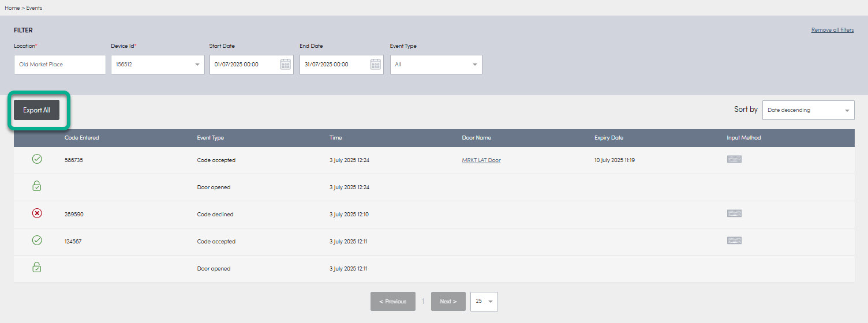This screenshot has width=868, height=323.
Task: Click Expiry Date column header
Action: (x=609, y=138)
